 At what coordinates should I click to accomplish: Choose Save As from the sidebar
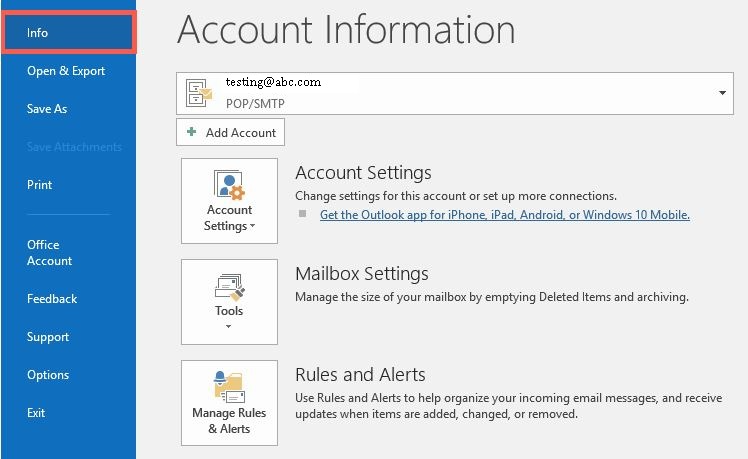coord(47,109)
